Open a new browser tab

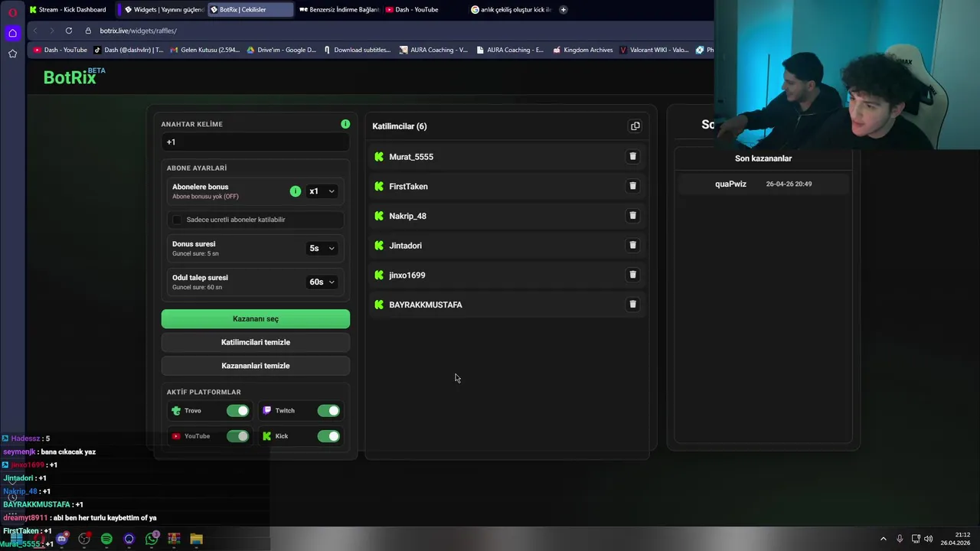pyautogui.click(x=563, y=10)
